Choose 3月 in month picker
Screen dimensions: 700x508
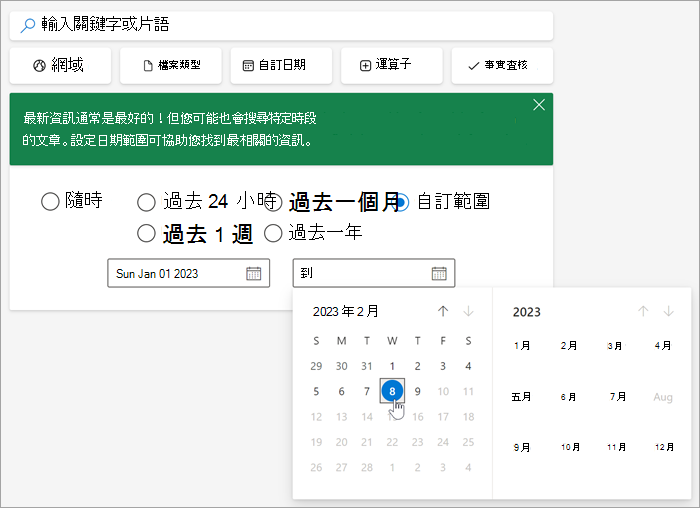[616, 346]
